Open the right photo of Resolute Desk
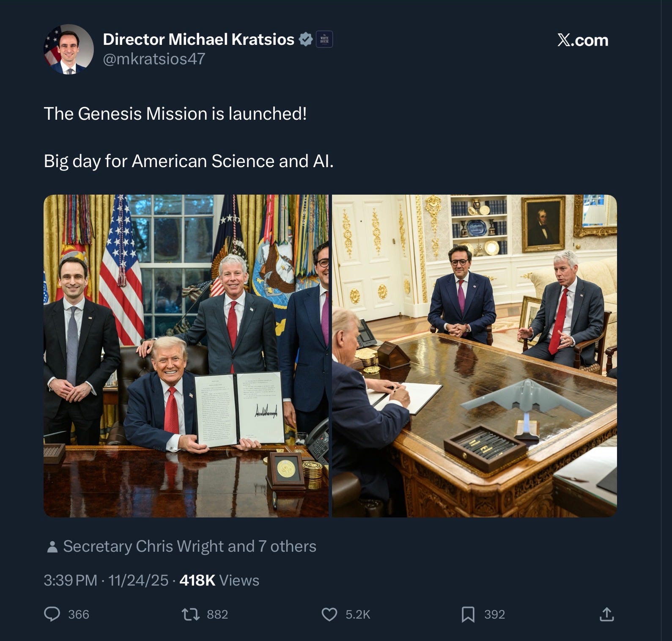 [x=475, y=356]
